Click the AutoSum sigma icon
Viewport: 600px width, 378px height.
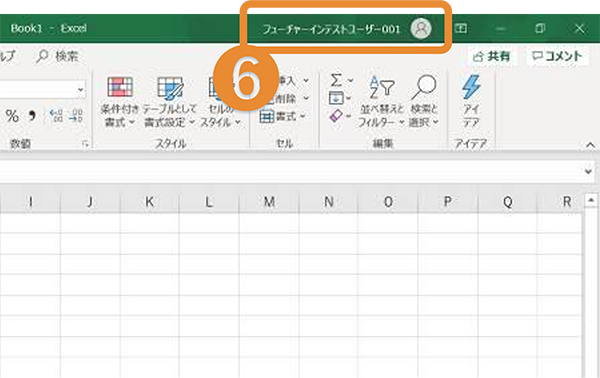pos(336,80)
